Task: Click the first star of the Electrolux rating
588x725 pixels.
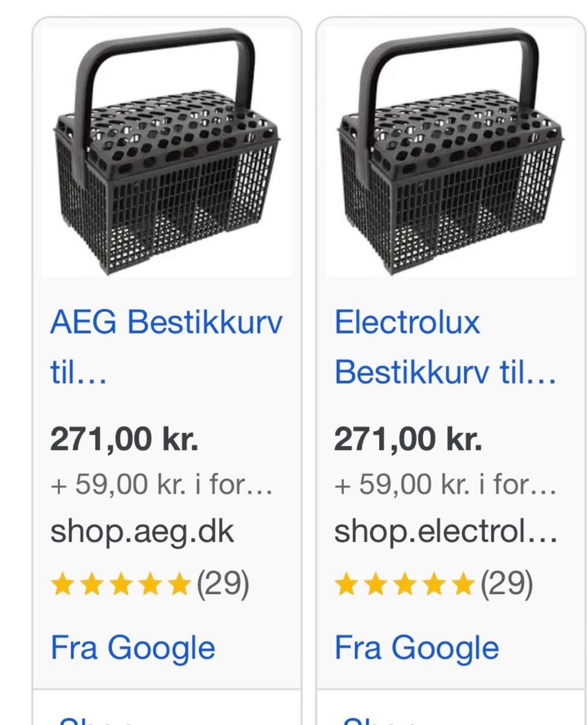Action: (x=345, y=585)
